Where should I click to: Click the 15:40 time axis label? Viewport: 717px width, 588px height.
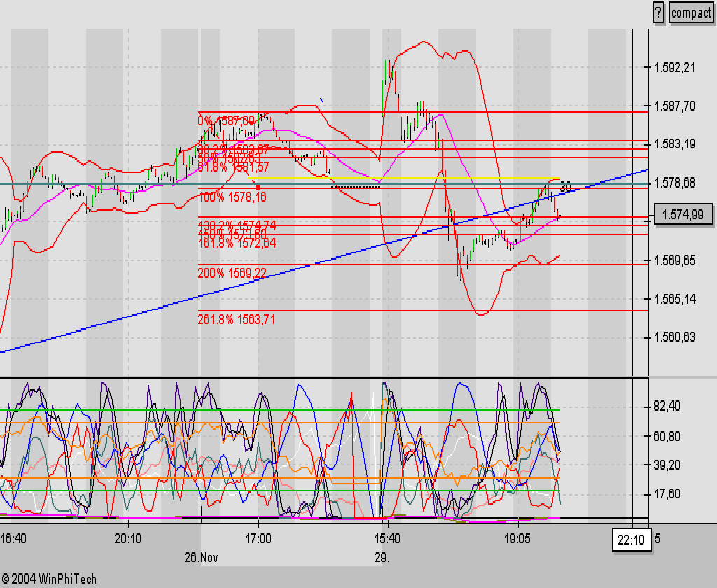click(387, 538)
